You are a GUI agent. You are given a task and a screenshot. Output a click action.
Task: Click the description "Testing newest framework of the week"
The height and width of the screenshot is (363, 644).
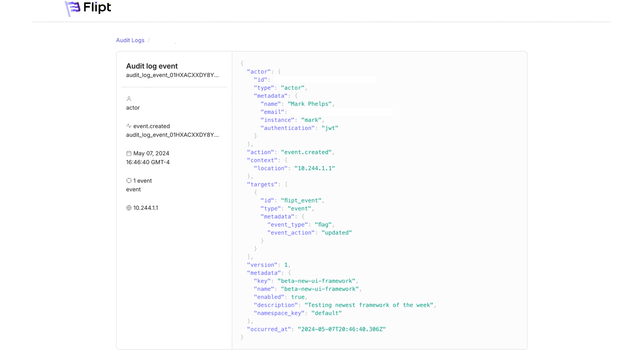coord(369,305)
